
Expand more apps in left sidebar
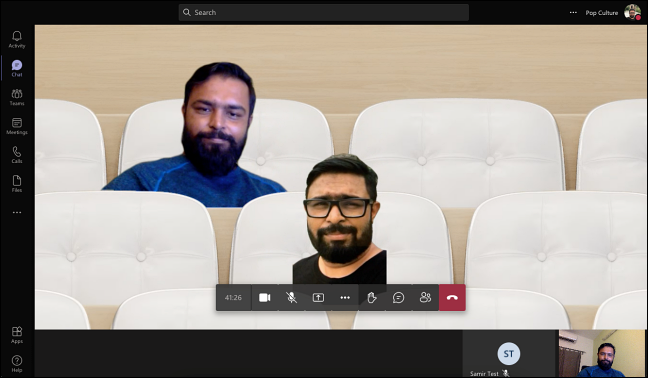point(17,213)
